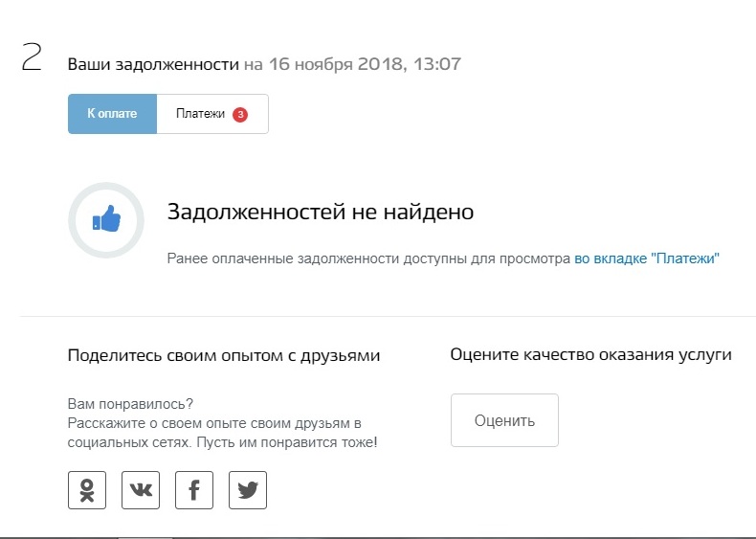Click the "Оцените качество оказания услуги" heading
This screenshot has width=756, height=539.
pos(590,354)
